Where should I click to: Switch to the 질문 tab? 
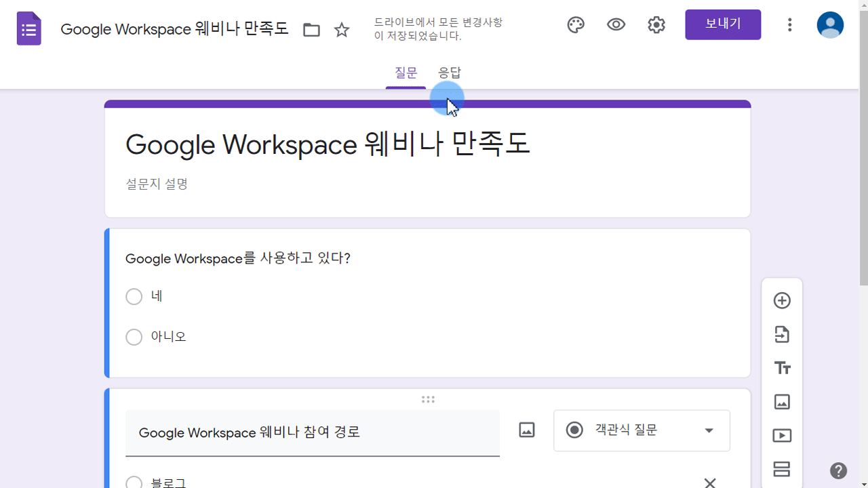[406, 73]
